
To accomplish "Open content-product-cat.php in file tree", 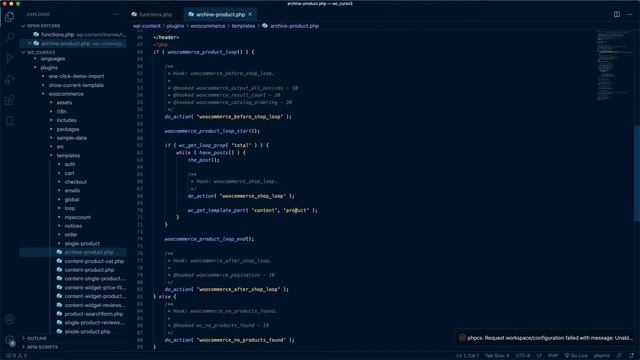I will click(94, 261).
